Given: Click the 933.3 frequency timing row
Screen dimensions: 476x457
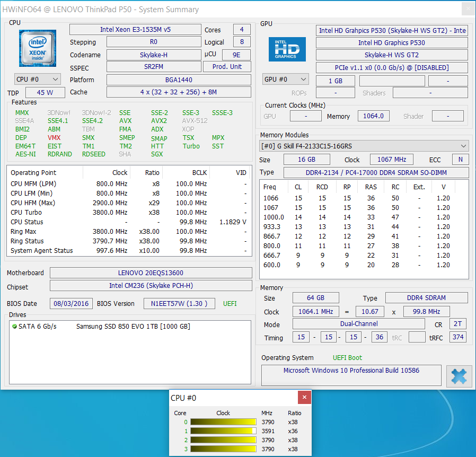Looking at the screenshot, I should (x=364, y=227).
